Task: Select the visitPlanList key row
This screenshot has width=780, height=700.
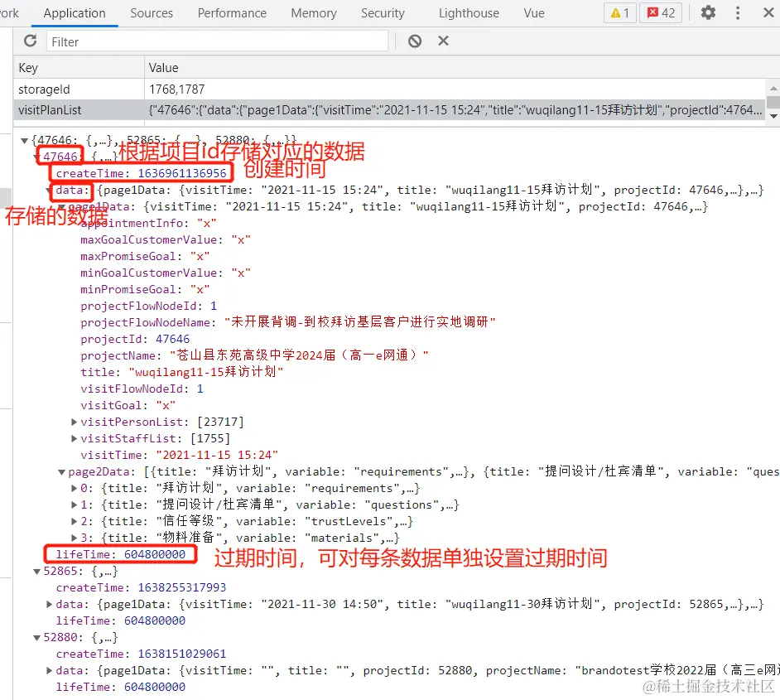Action: point(79,110)
